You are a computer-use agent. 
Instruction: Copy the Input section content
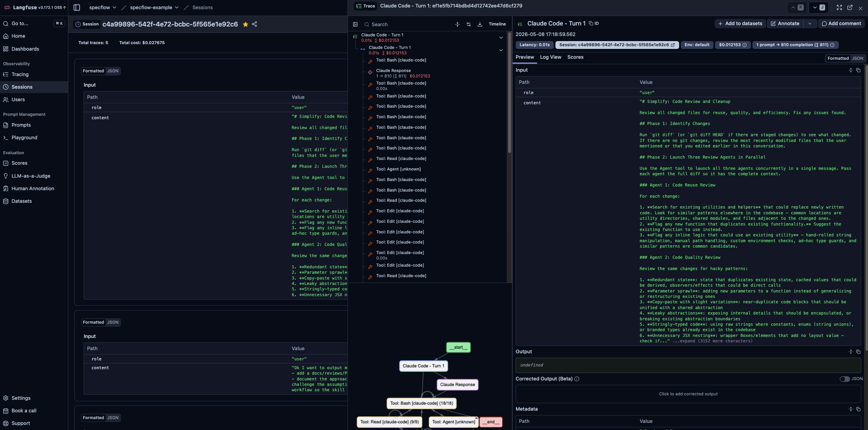pos(858,70)
